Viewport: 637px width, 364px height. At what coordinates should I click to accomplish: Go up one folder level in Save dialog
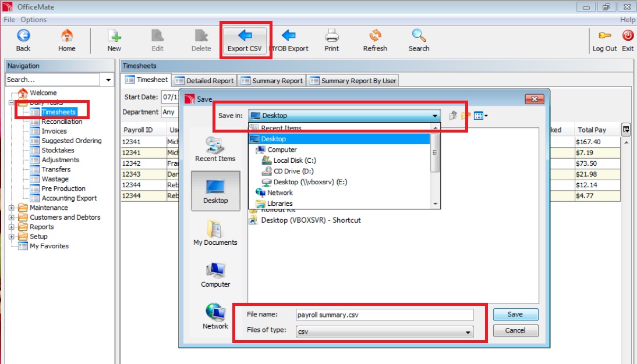tap(453, 116)
